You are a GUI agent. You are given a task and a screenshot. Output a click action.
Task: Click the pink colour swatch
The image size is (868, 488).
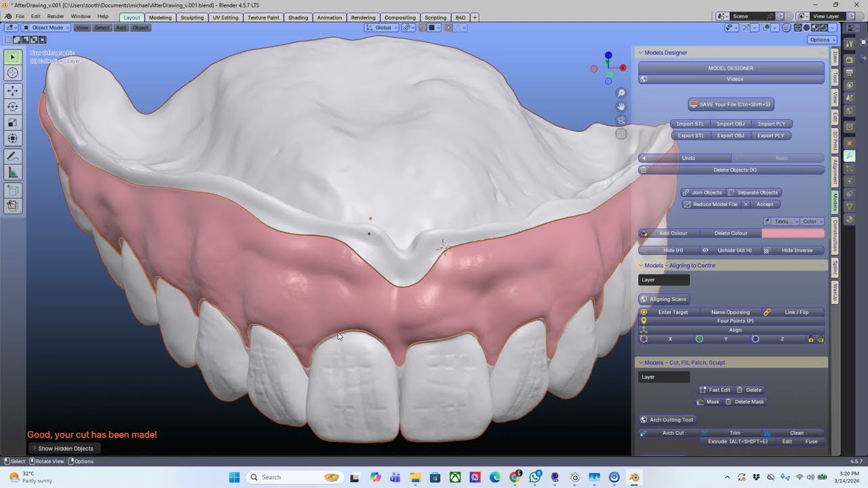[793, 233]
